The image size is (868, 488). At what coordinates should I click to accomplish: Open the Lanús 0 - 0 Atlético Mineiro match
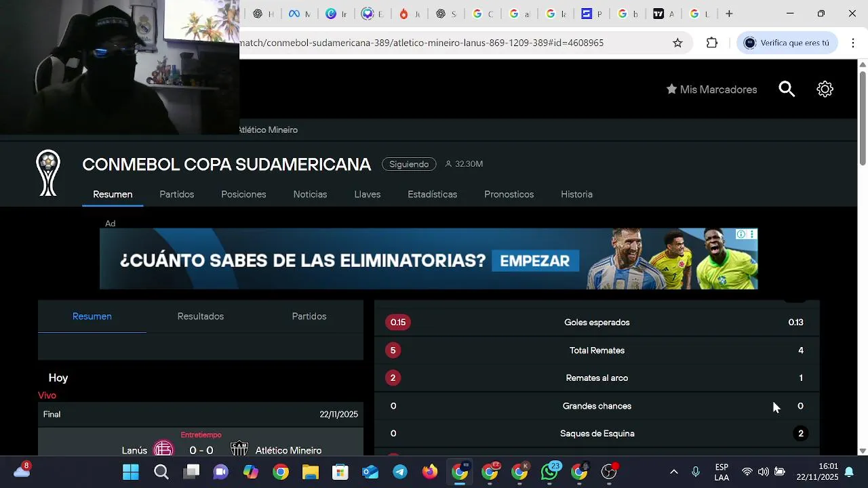coord(201,442)
